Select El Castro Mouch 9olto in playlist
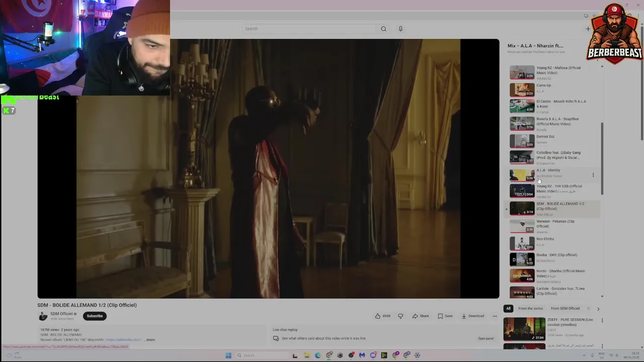 [x=553, y=106]
